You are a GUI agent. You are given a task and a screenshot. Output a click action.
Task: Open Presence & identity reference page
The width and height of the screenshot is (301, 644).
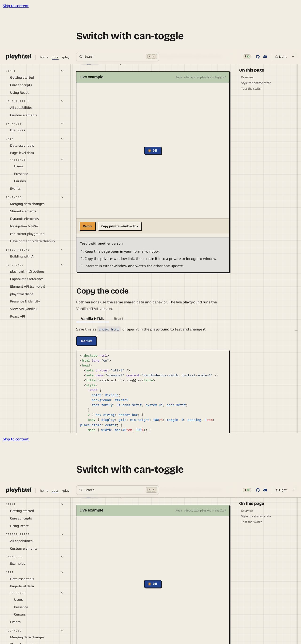coord(25,301)
